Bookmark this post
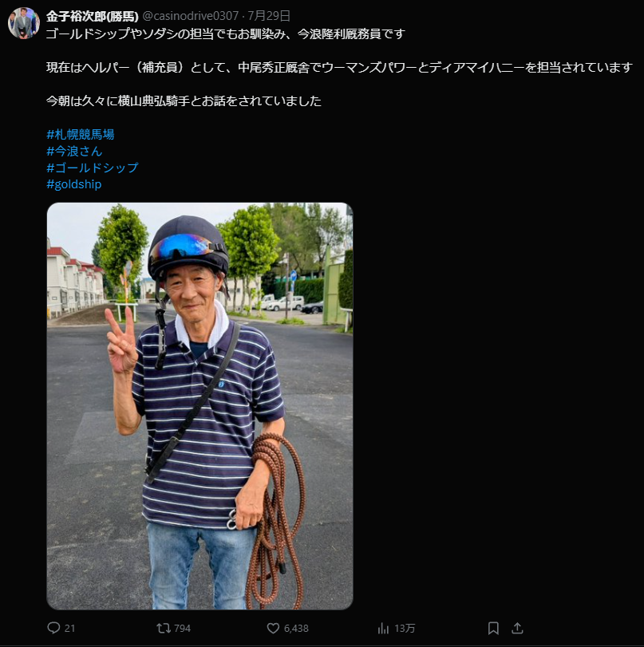The height and width of the screenshot is (647, 644). point(493,628)
